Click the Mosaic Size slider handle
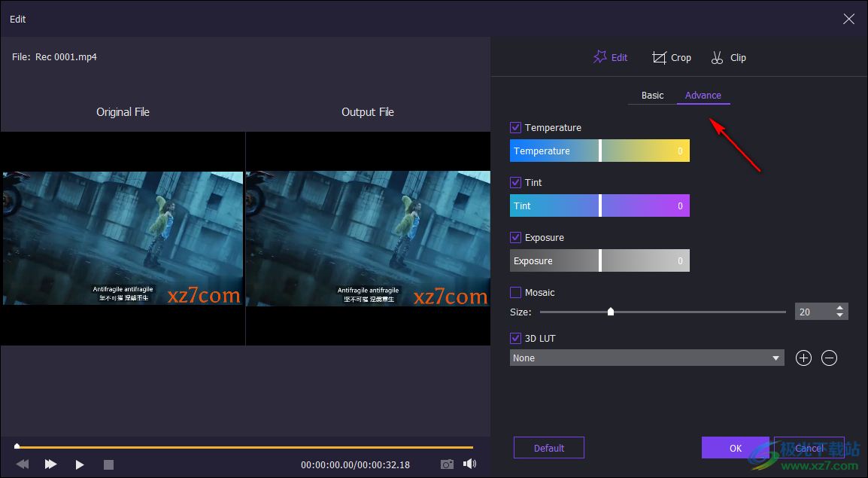The width and height of the screenshot is (868, 478). coord(611,312)
